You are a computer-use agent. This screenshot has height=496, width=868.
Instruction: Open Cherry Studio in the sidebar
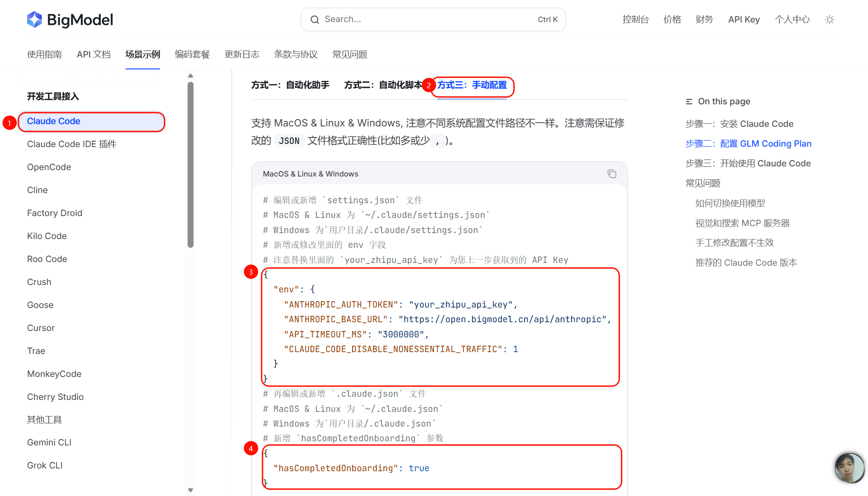pyautogui.click(x=55, y=397)
